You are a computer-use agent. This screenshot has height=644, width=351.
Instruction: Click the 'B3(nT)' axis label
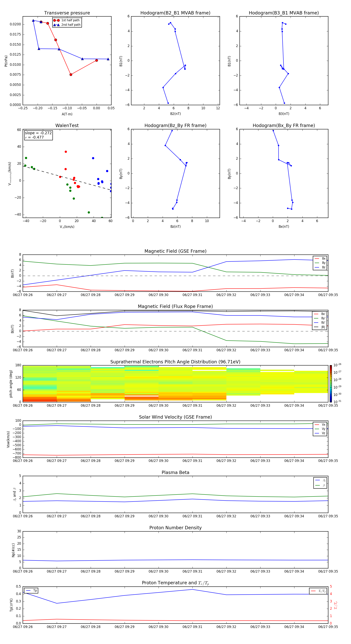pos(284,114)
